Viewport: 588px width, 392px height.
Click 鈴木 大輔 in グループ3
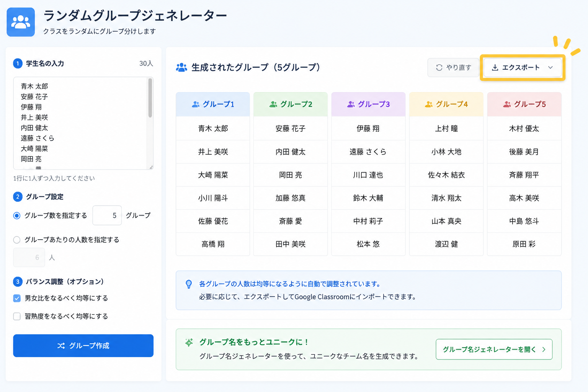point(368,198)
